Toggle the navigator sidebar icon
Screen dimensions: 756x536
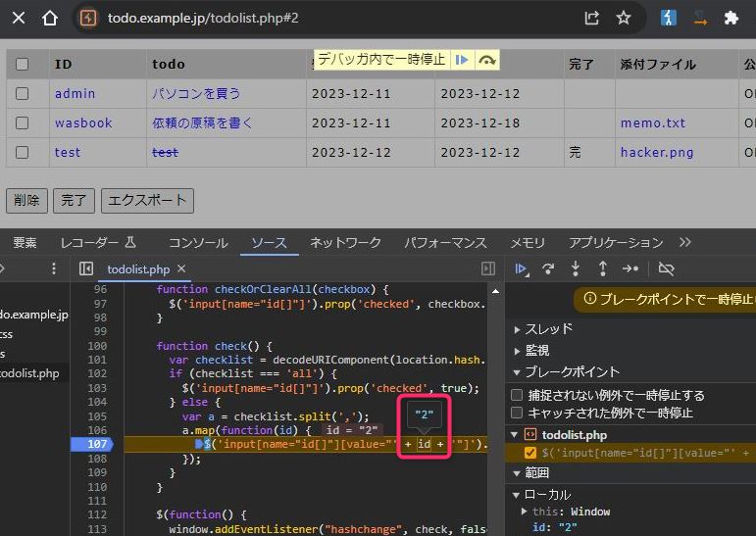tap(86, 268)
